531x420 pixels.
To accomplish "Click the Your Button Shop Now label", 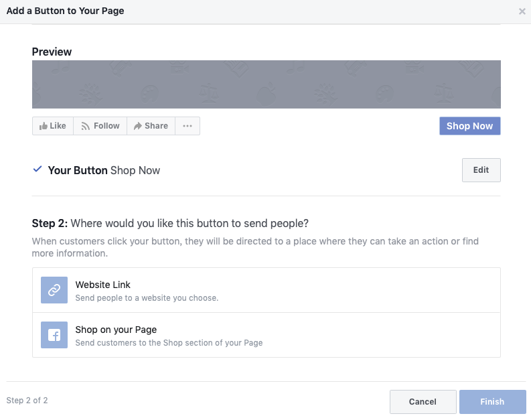I will (x=104, y=170).
